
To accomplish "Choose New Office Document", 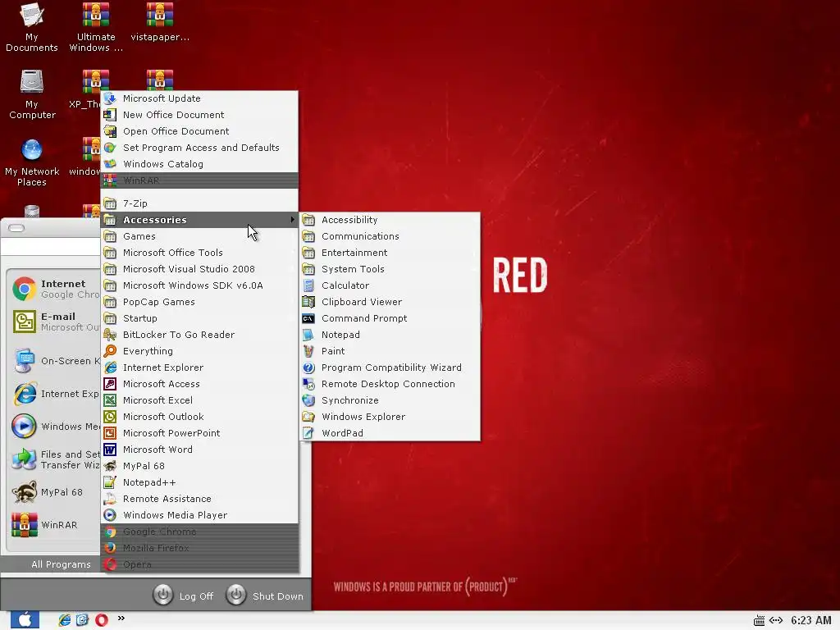I will tap(199, 115).
